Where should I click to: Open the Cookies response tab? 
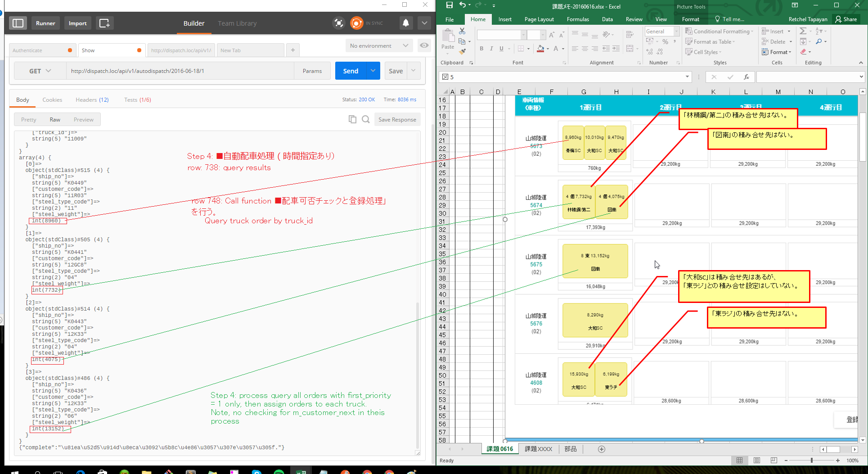(x=52, y=99)
